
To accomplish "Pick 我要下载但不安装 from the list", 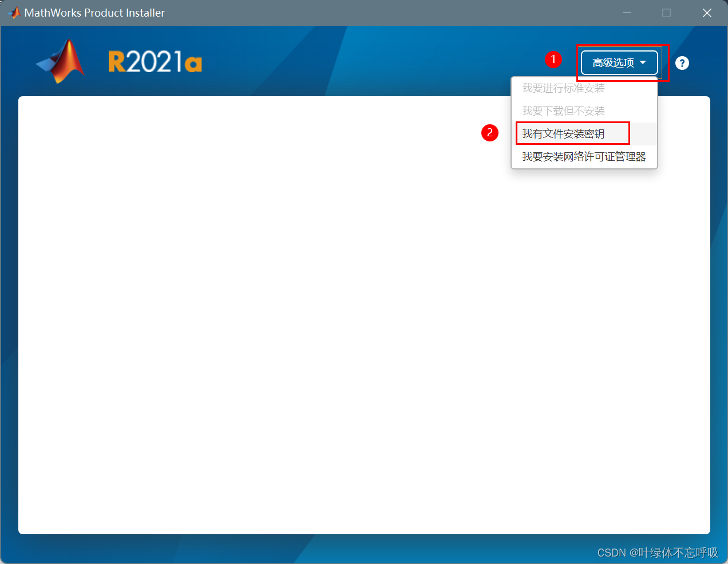I will pyautogui.click(x=563, y=111).
